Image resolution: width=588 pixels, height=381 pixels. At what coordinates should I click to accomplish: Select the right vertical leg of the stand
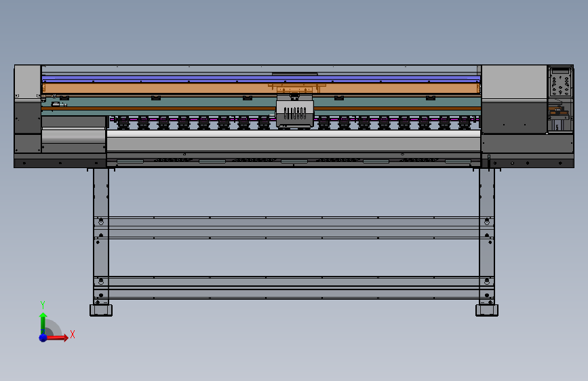click(487, 236)
